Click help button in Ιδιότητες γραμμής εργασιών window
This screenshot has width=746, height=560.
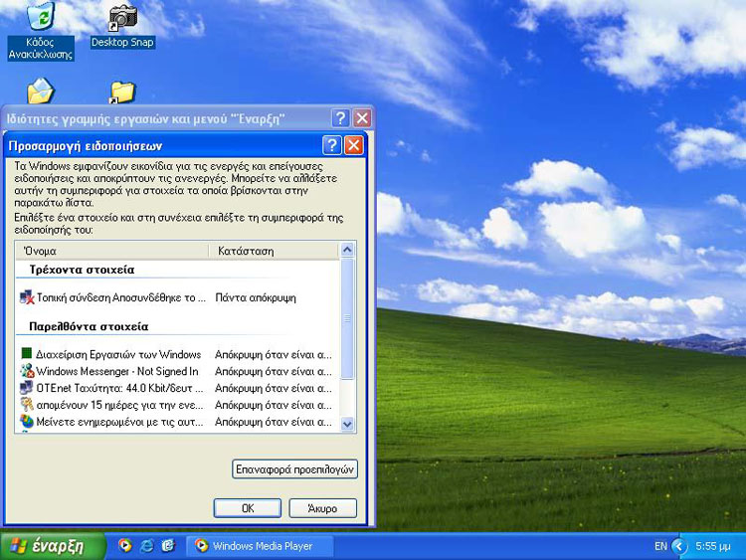point(340,118)
